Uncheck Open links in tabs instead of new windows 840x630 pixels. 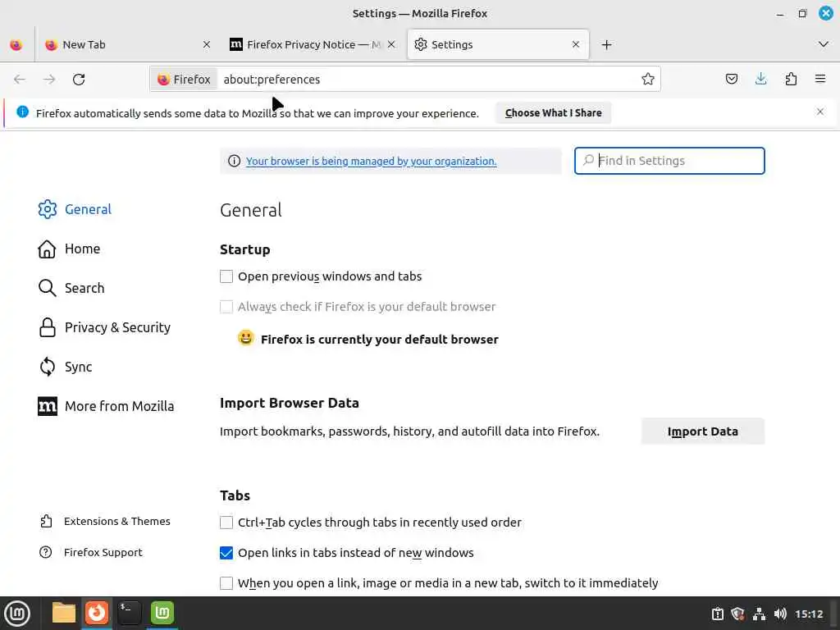(x=226, y=553)
